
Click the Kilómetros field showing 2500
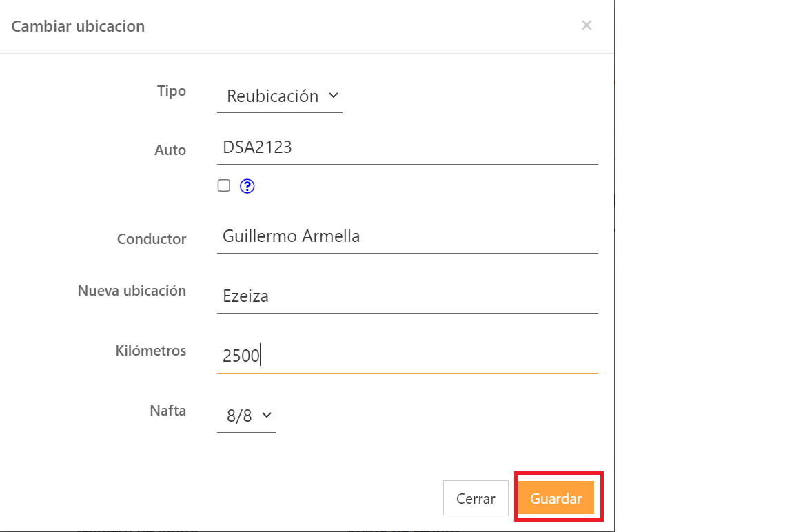(407, 356)
